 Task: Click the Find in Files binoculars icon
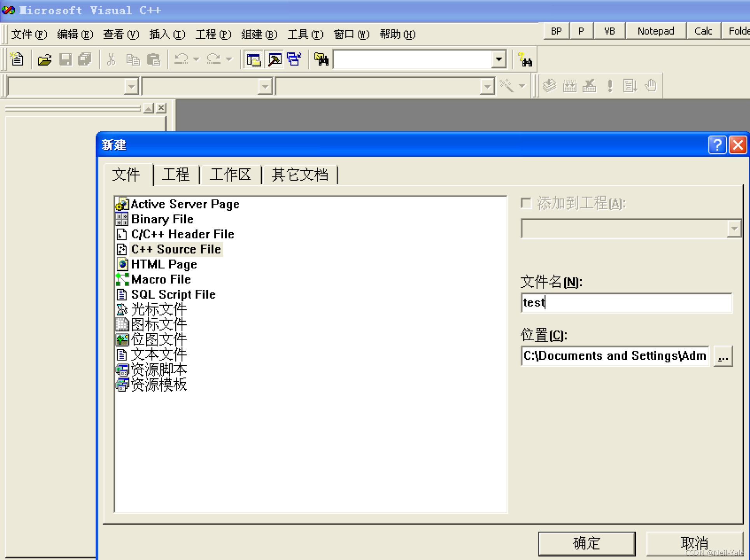coord(322,59)
